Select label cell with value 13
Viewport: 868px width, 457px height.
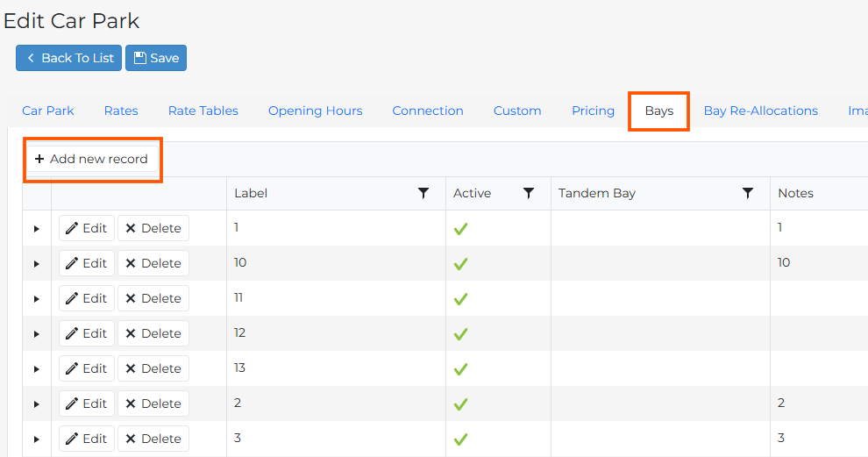336,368
